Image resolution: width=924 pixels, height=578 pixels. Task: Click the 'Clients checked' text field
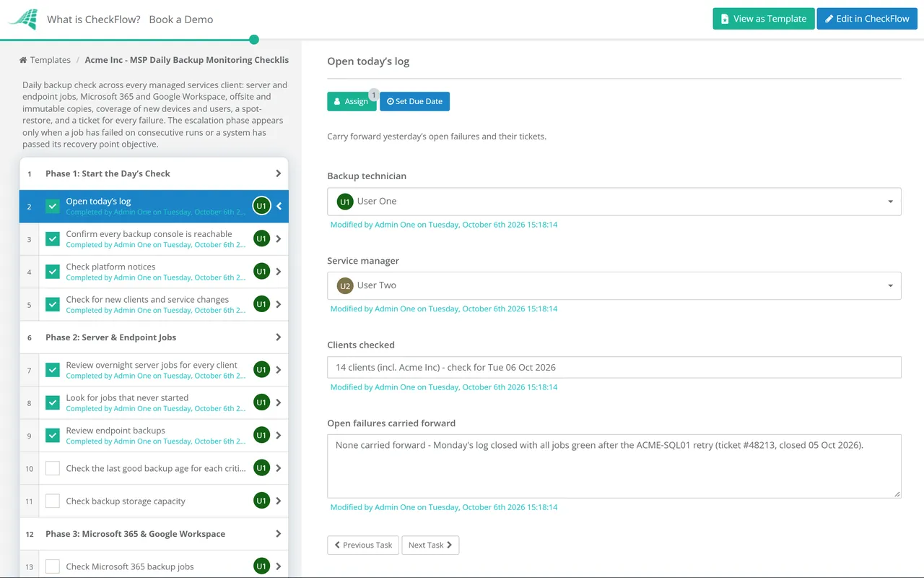pos(614,367)
